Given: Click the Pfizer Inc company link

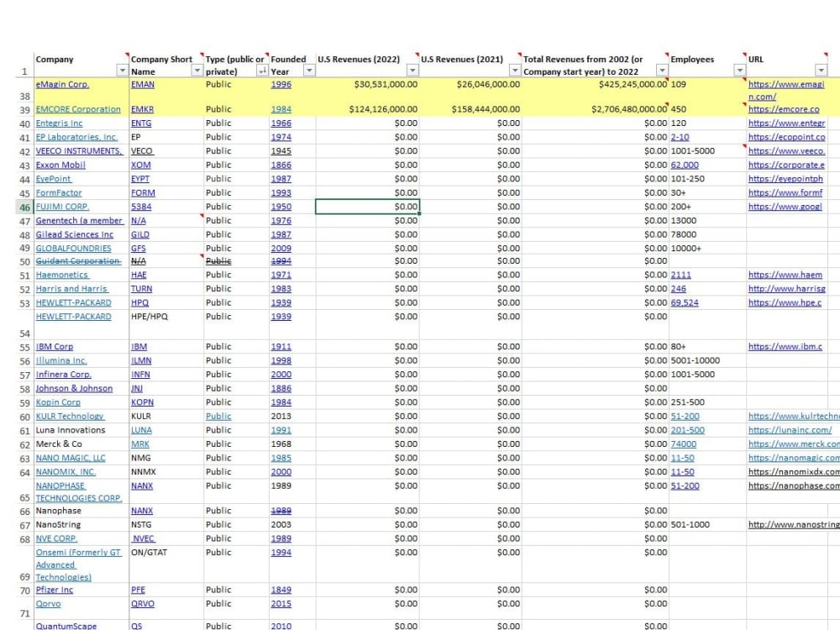Looking at the screenshot, I should point(54,590).
